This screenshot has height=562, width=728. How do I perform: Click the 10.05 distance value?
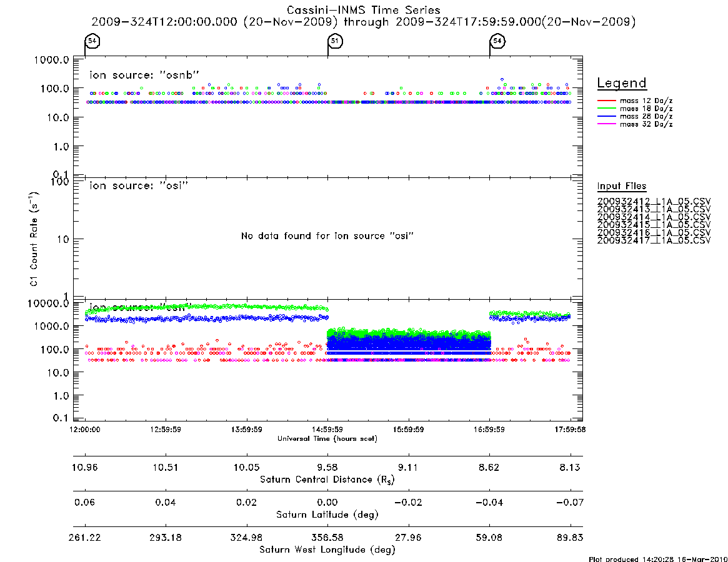tap(247, 467)
